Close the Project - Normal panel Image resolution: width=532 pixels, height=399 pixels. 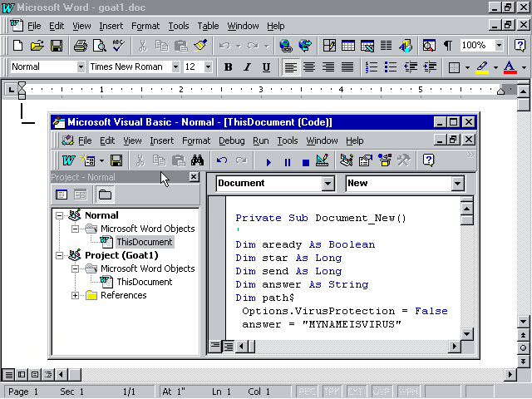tap(194, 177)
